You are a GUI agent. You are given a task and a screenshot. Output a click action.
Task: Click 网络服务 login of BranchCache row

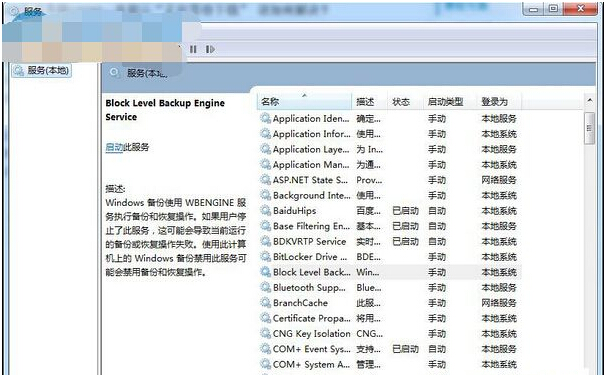(x=499, y=303)
